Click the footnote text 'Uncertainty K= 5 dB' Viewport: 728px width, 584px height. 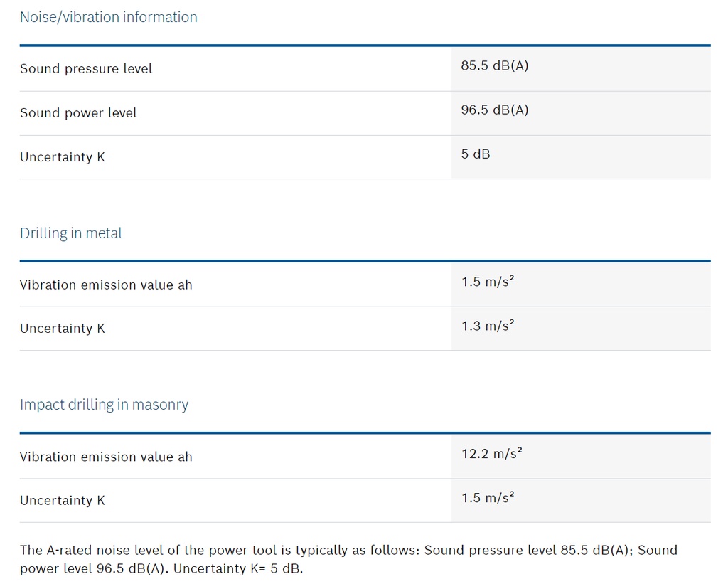pyautogui.click(x=237, y=568)
